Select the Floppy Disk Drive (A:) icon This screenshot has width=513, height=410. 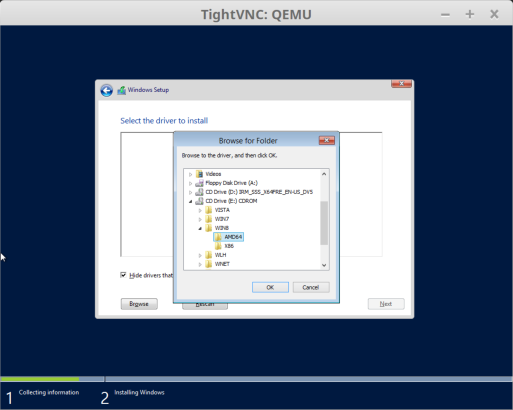[199, 183]
